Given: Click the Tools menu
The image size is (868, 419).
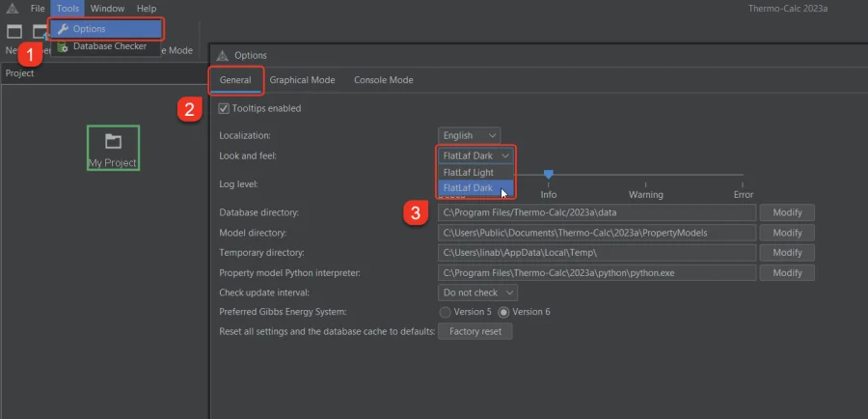Looking at the screenshot, I should [68, 9].
